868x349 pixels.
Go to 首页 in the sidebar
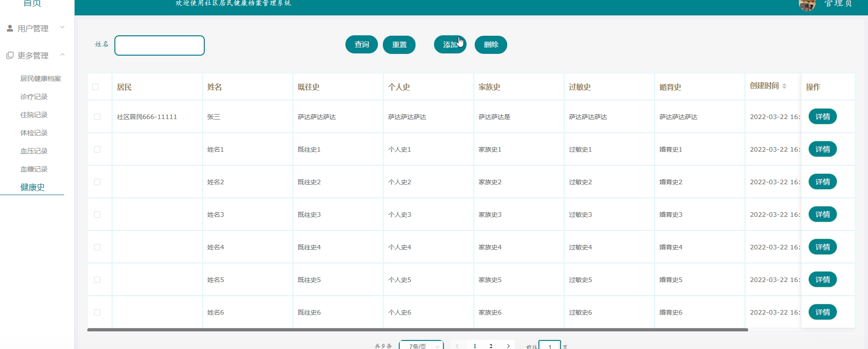click(32, 3)
